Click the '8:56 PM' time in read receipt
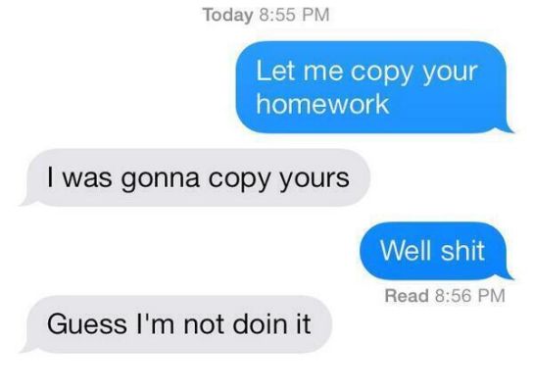This screenshot has height=392, width=533. [x=469, y=295]
